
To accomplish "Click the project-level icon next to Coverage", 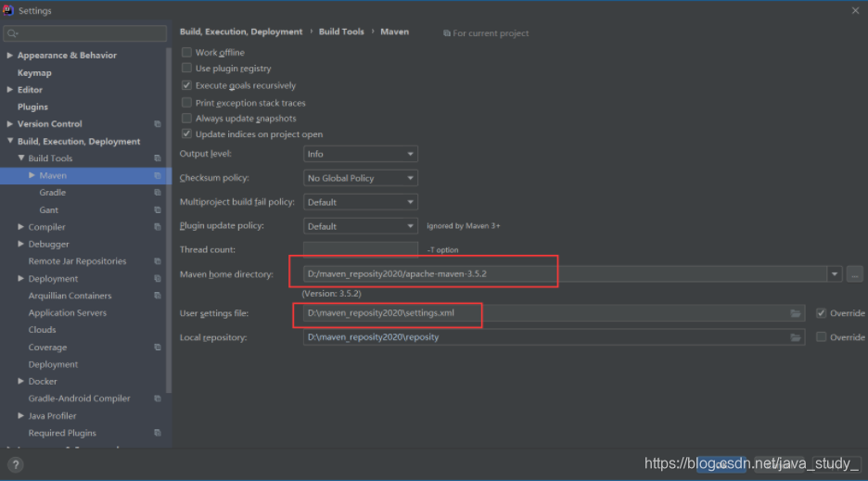I will click(x=158, y=347).
